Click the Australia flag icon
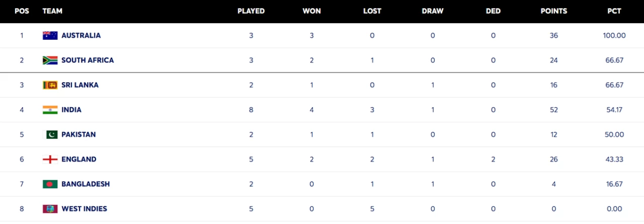 (x=50, y=35)
